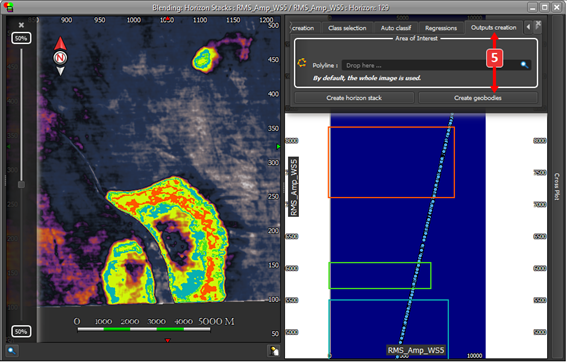Click the application logo in title bar

point(8,7)
